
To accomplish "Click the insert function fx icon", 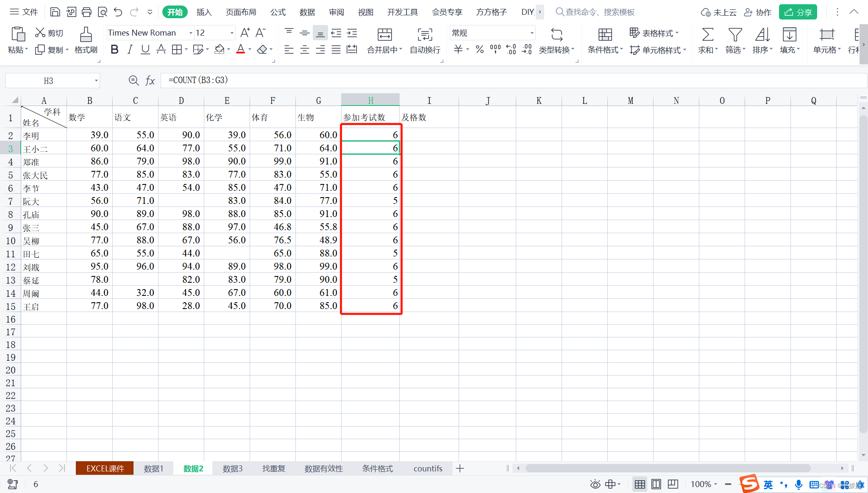I will point(150,81).
